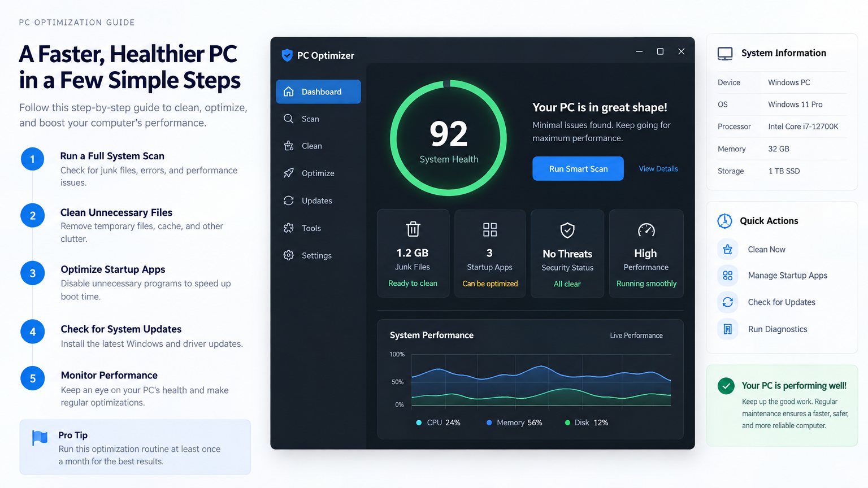Viewport: 868px width, 488px height.
Task: Click the Tools puzzle icon in sidebar
Action: click(x=289, y=228)
